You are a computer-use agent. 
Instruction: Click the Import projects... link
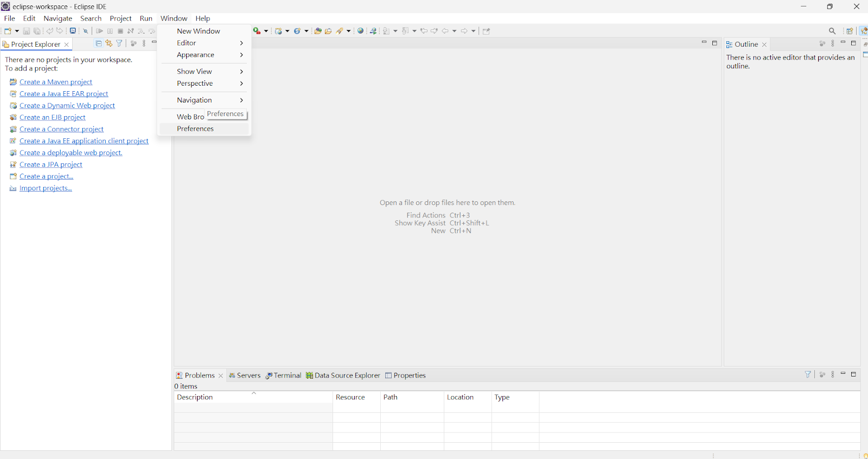click(46, 188)
